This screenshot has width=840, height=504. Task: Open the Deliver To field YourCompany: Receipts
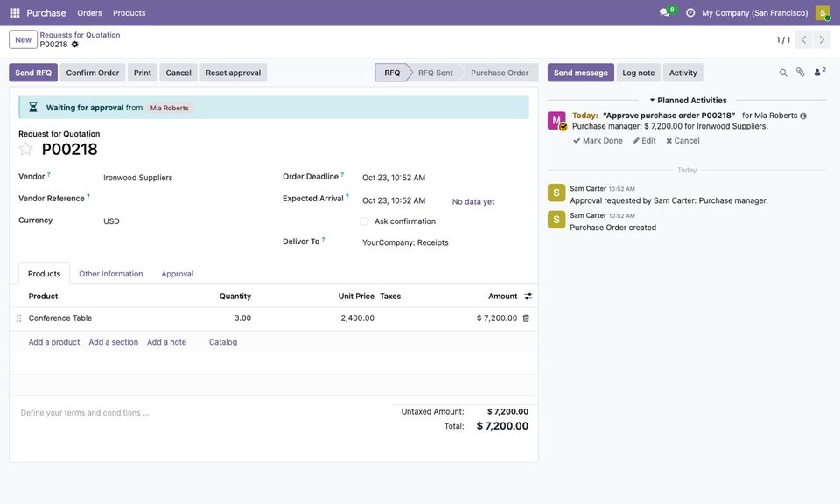(x=444, y=242)
